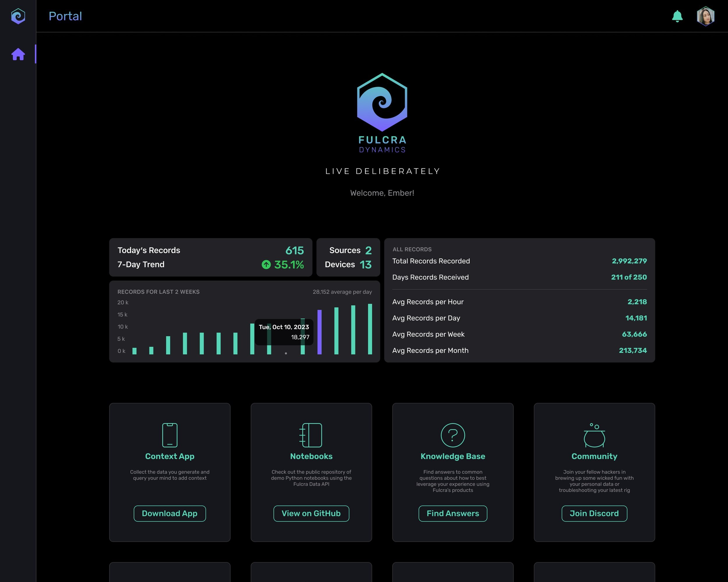Click the Notebooks card title
The height and width of the screenshot is (582, 728).
[311, 457]
